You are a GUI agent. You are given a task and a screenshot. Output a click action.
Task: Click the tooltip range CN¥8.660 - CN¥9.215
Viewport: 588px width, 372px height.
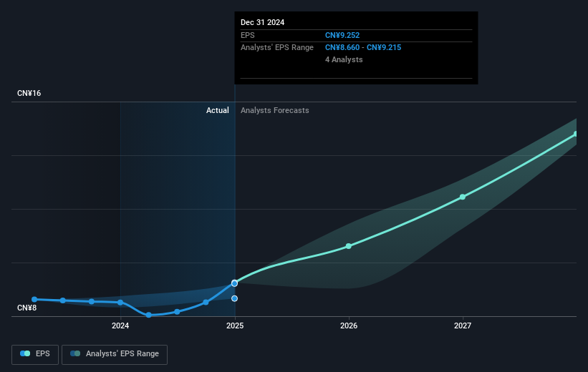point(363,48)
